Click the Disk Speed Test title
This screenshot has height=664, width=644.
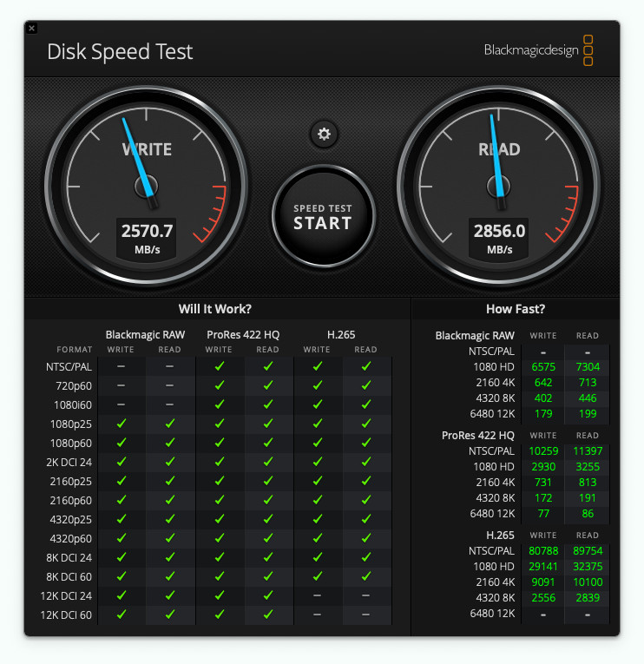[x=120, y=52]
